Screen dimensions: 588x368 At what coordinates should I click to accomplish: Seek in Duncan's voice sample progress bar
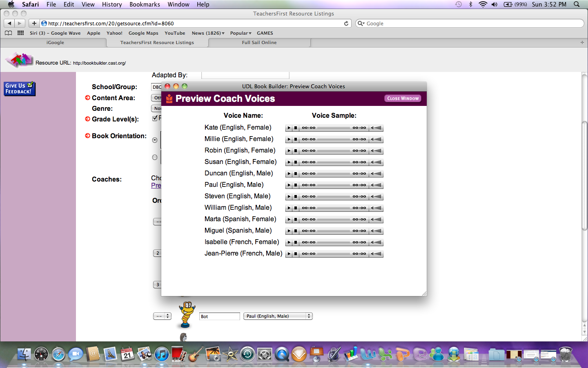[x=334, y=174]
